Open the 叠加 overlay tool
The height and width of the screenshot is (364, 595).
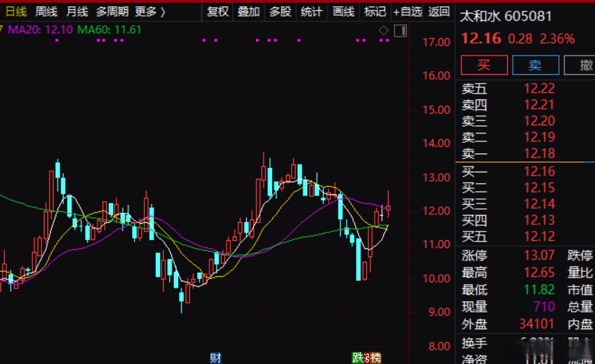(x=249, y=11)
